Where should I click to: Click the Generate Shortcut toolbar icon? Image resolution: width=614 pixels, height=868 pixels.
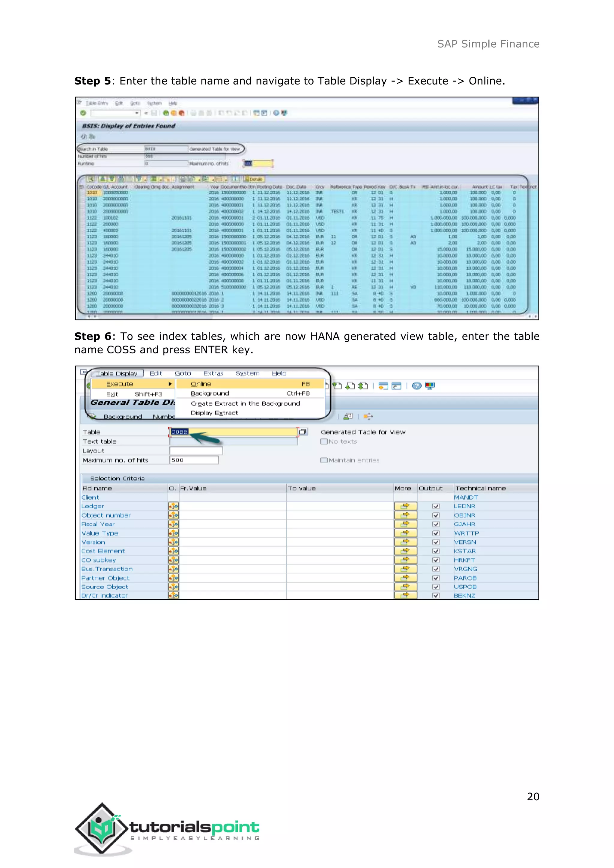point(397,386)
